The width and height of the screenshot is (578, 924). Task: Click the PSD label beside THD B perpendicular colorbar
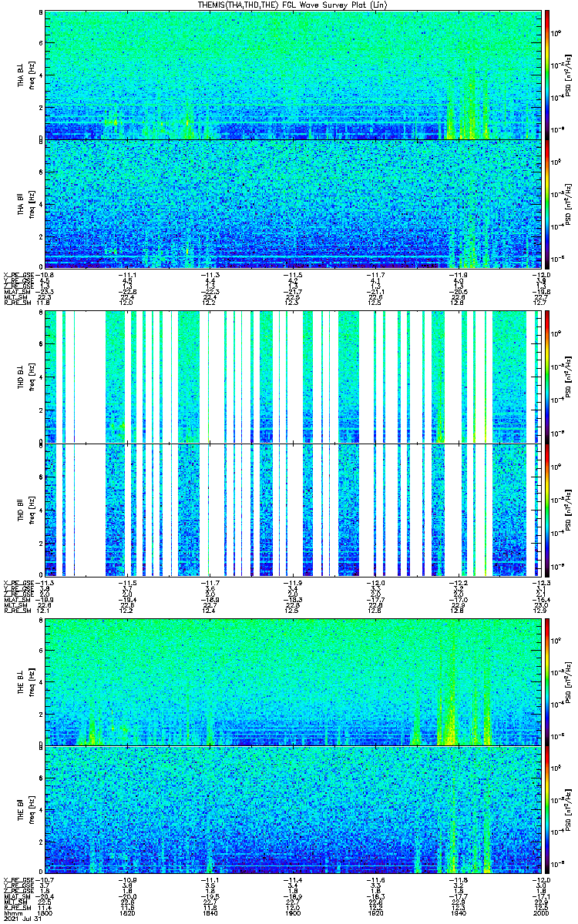(568, 377)
